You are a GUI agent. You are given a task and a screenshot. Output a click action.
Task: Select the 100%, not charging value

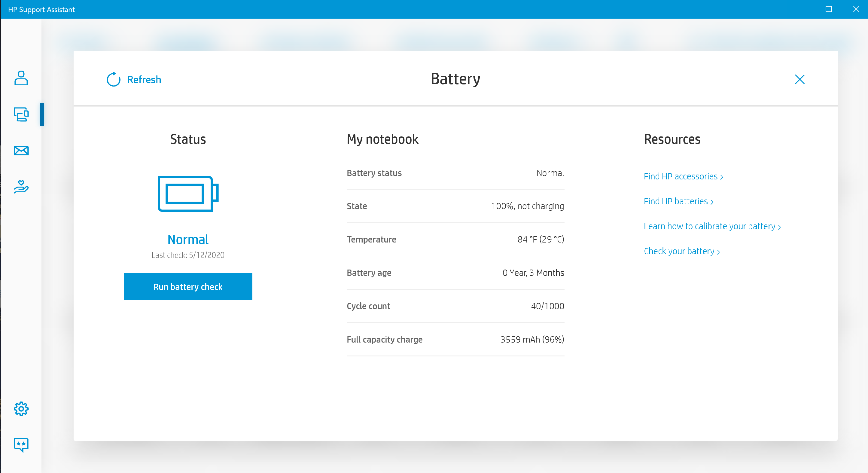coord(528,206)
